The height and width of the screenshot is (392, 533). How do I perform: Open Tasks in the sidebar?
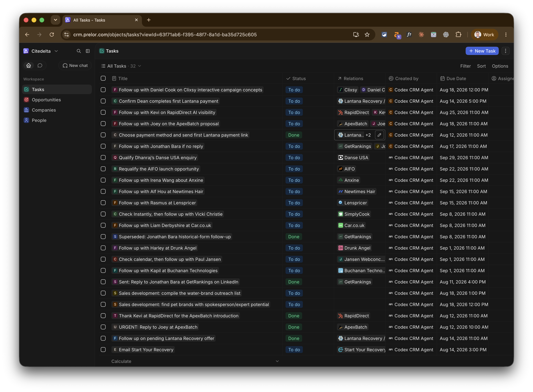click(57, 90)
